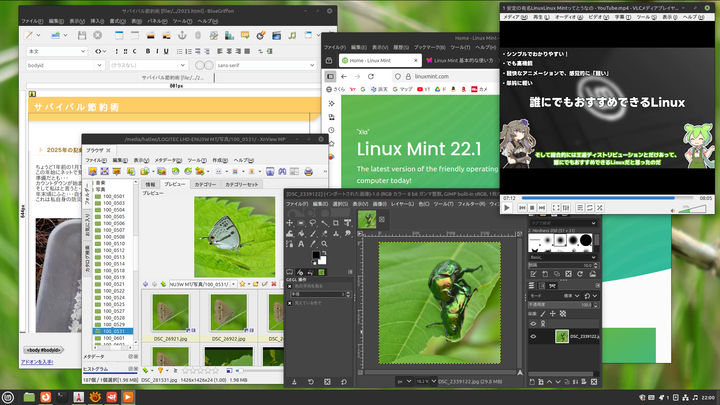Open the first (File) menu in GIMP

point(297,204)
